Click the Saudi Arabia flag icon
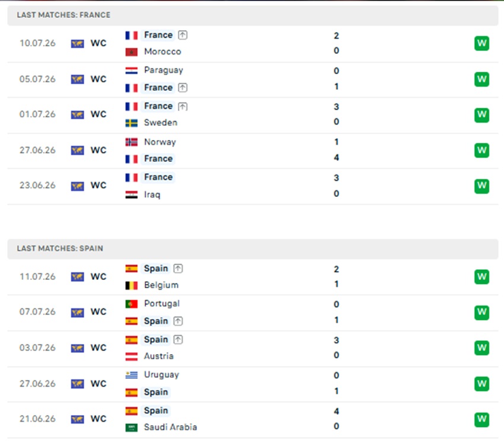The width and height of the screenshot is (504, 443). point(132,428)
